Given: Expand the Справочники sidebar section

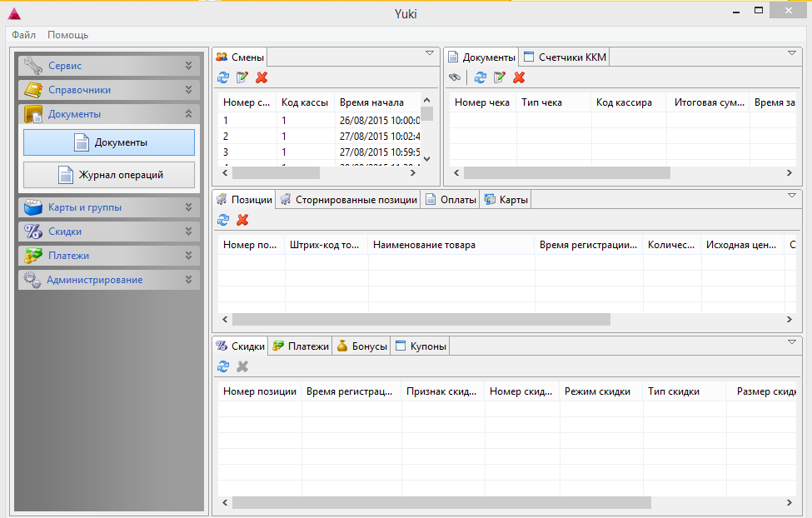Looking at the screenshot, I should click(188, 90).
